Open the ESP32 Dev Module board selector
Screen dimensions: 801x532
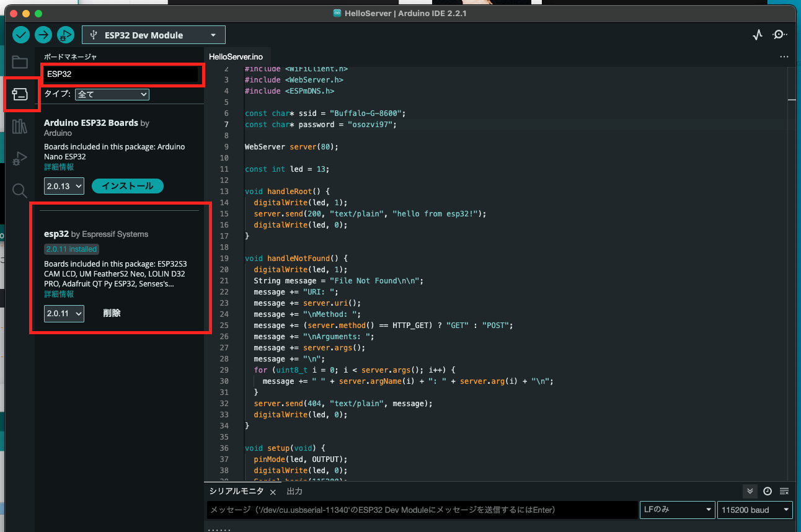click(153, 35)
